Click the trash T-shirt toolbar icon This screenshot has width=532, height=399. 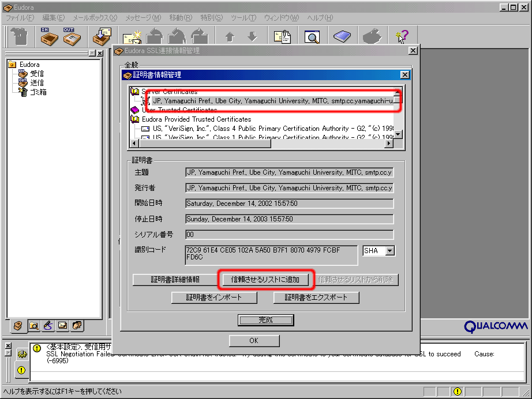pos(19,36)
